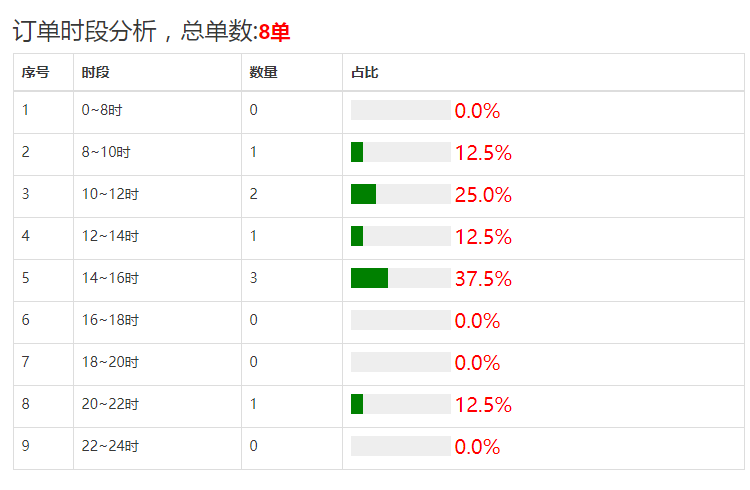Click the 时段 column header
The image size is (750, 490).
96,73
